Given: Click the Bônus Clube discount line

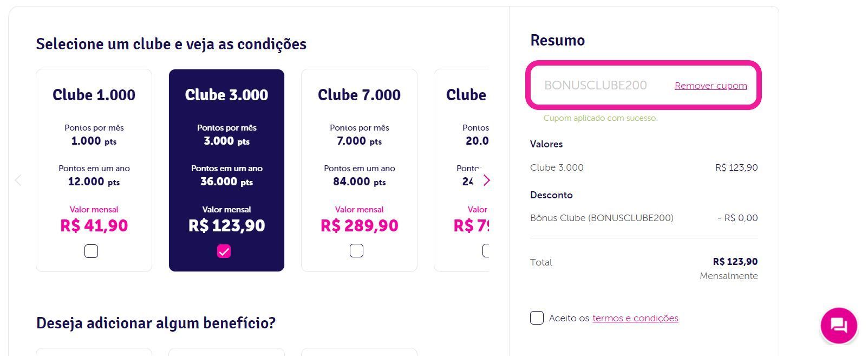Looking at the screenshot, I should pos(644,218).
